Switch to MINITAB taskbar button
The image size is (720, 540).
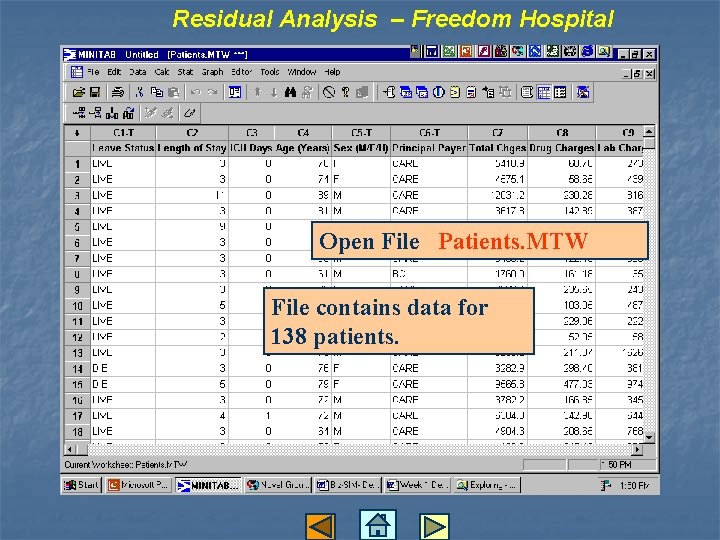[x=209, y=485]
